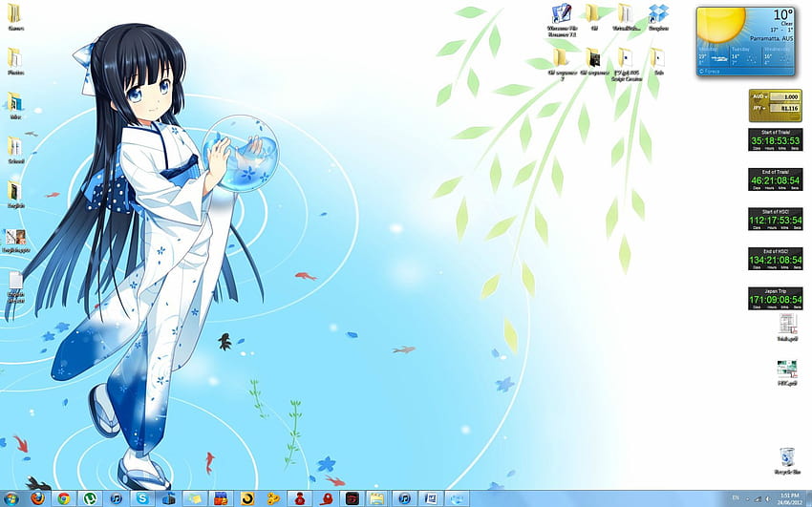This screenshot has width=812, height=507.
Task: Open the golden gears taskbar icon
Action: [x=273, y=498]
